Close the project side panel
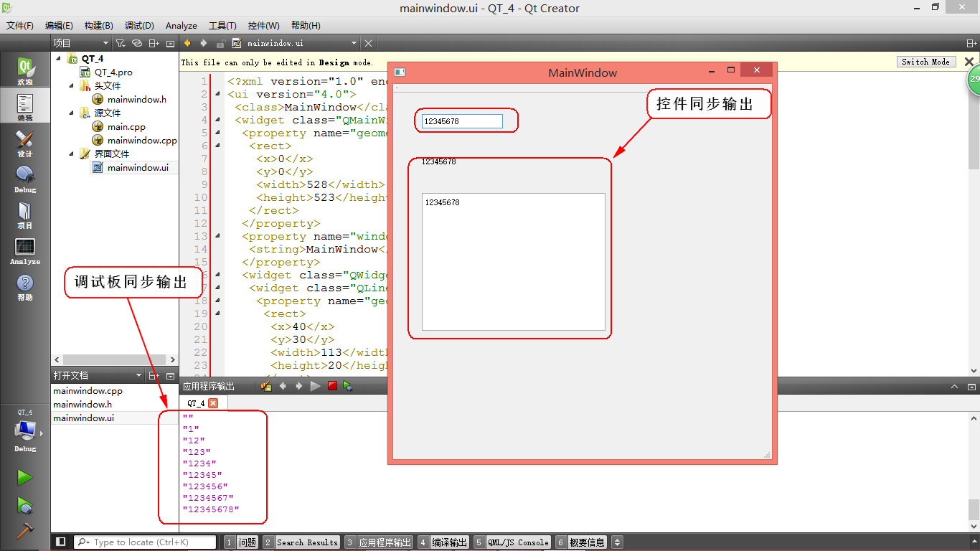 (170, 43)
